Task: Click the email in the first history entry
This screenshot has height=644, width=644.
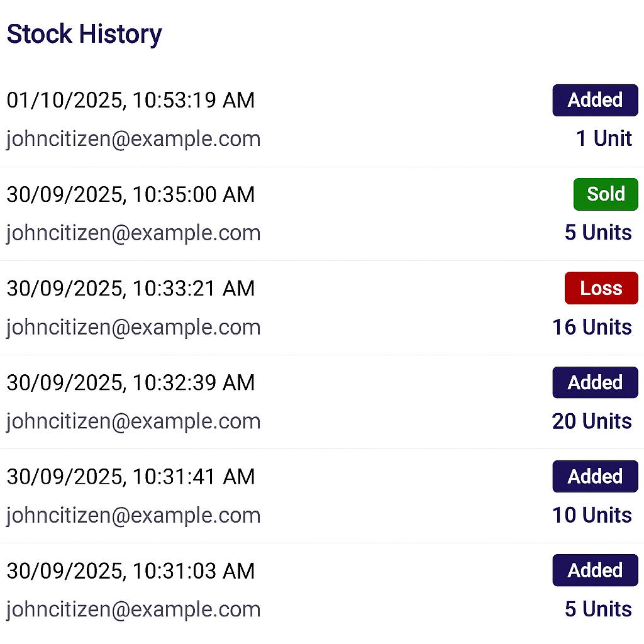Action: (x=133, y=138)
